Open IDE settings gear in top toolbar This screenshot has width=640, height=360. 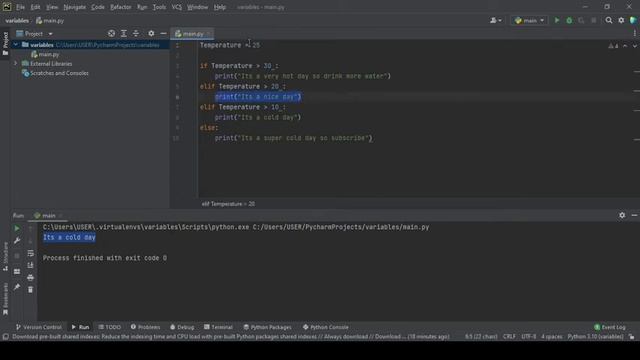coord(621,20)
